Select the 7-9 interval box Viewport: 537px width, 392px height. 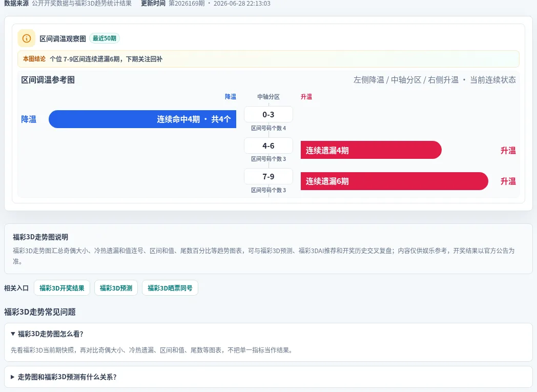click(268, 177)
